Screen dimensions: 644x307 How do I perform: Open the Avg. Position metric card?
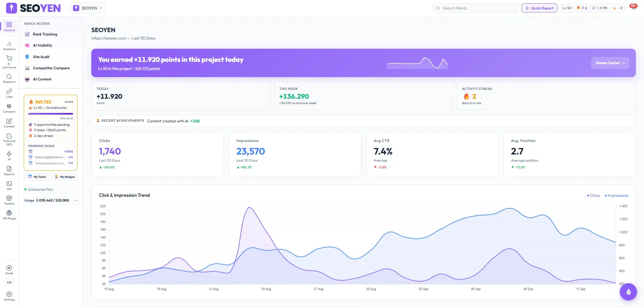[x=570, y=154]
